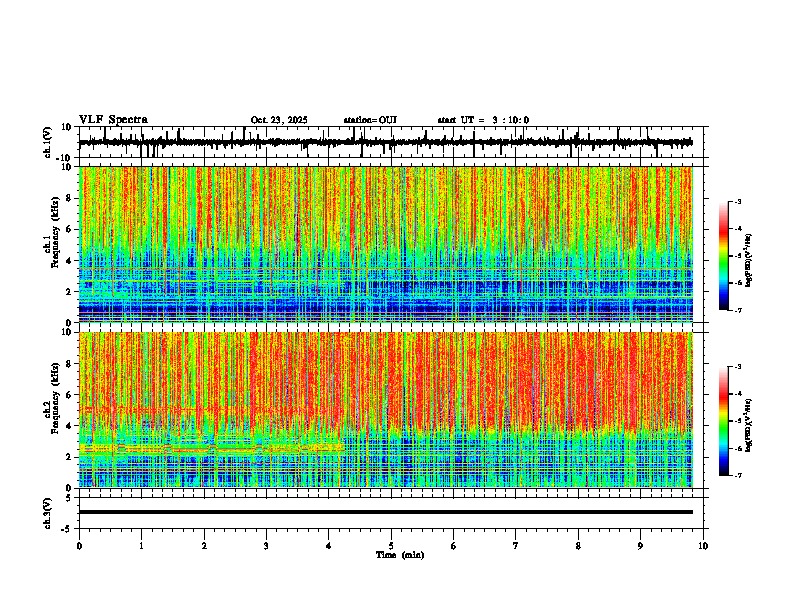The height and width of the screenshot is (612, 792).
Task: Click the ch.1 color bar PSD units label
Action: pos(749,261)
